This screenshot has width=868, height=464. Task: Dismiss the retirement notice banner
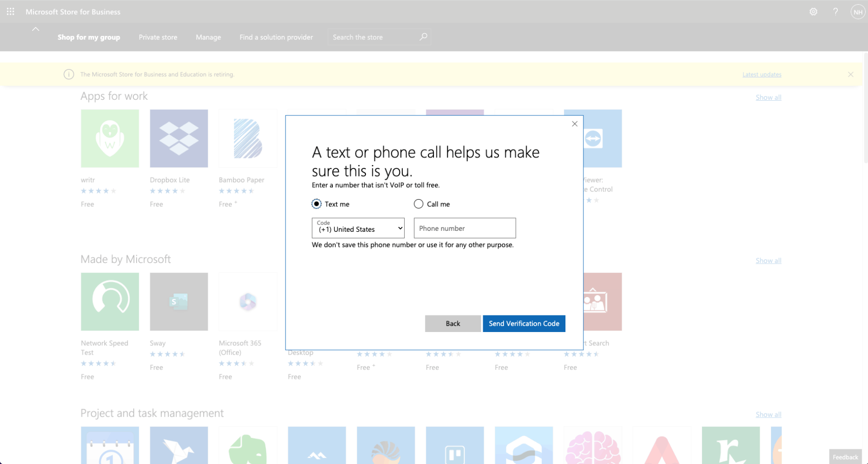click(x=851, y=74)
